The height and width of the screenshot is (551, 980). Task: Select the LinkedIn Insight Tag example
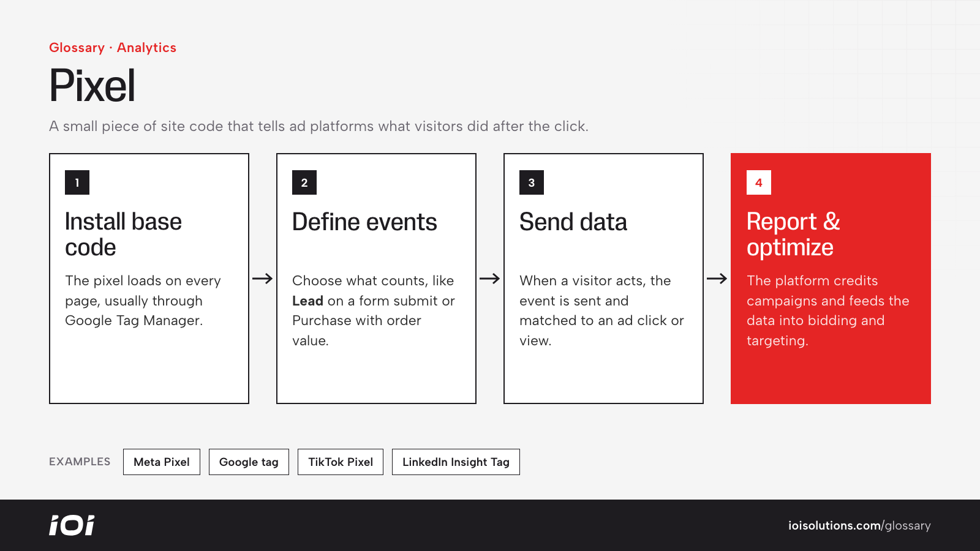coord(456,462)
